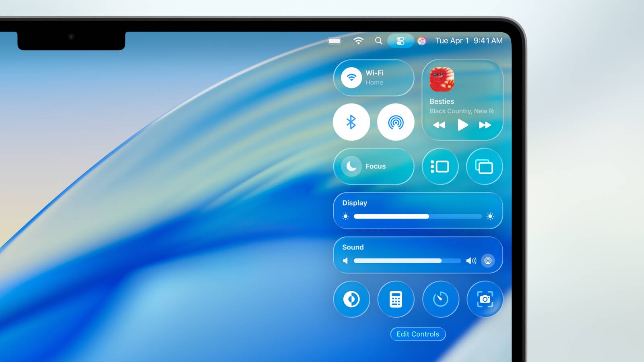
Task: Toggle the dark mode appearance control
Action: (x=352, y=300)
